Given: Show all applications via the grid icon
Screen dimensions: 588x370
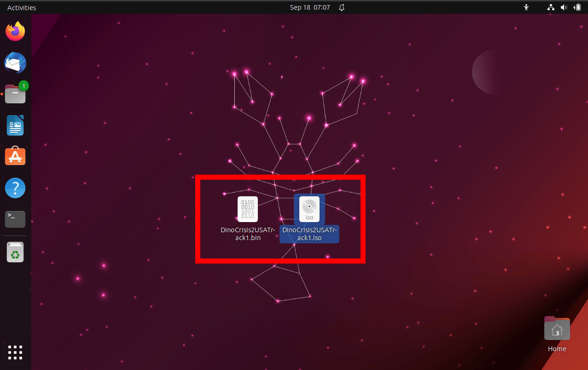Looking at the screenshot, I should 15,352.
